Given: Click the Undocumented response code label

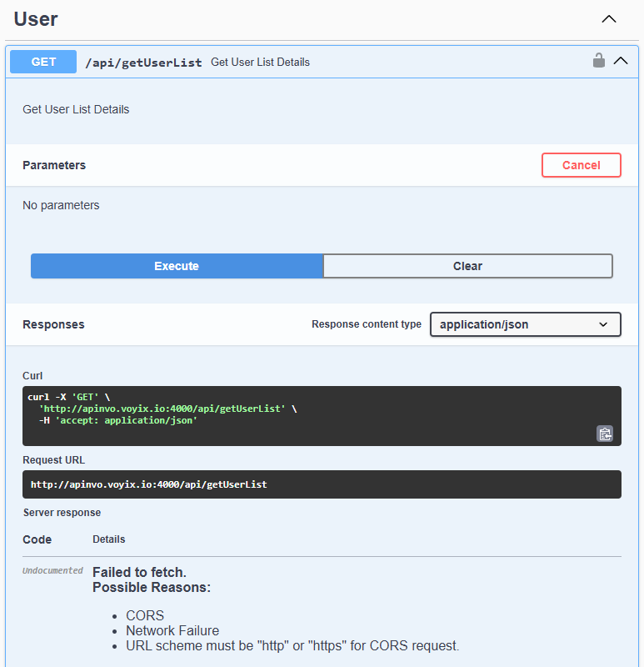Looking at the screenshot, I should tap(52, 571).
